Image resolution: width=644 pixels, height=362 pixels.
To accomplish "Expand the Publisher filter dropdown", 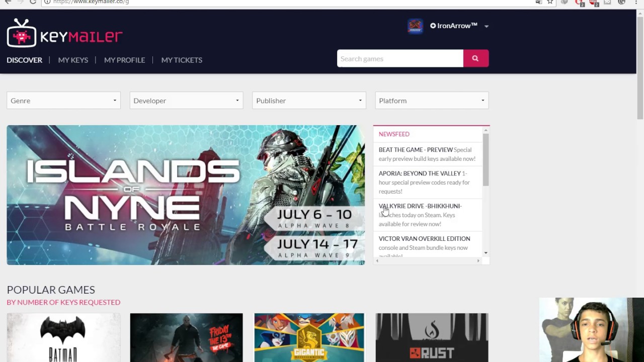I will coord(309,101).
